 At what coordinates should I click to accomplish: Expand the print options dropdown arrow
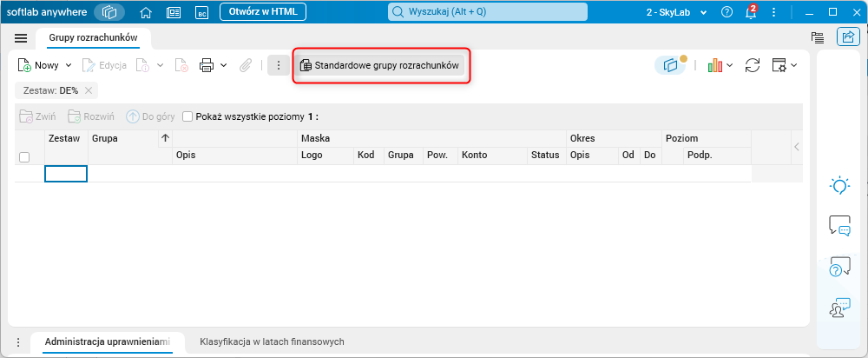tap(224, 65)
